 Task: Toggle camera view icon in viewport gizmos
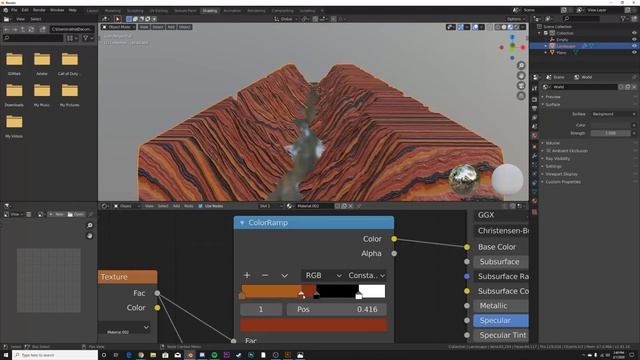click(x=521, y=86)
